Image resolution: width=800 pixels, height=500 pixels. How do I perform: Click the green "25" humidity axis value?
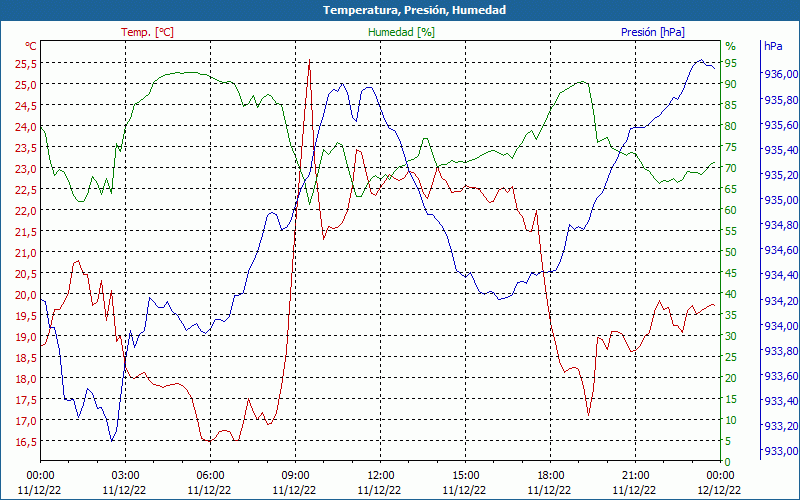(x=731, y=357)
